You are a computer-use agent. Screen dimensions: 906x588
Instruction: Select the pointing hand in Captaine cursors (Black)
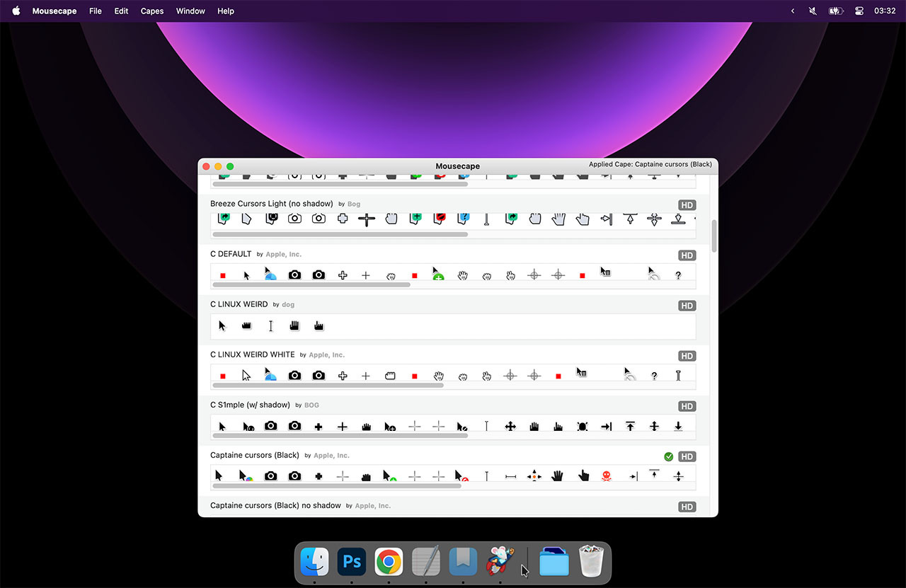click(x=583, y=475)
